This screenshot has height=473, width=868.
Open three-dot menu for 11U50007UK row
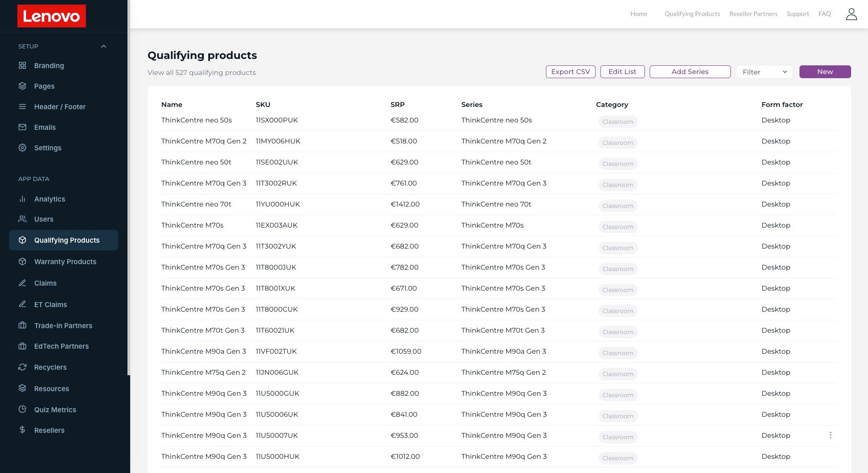(830, 435)
